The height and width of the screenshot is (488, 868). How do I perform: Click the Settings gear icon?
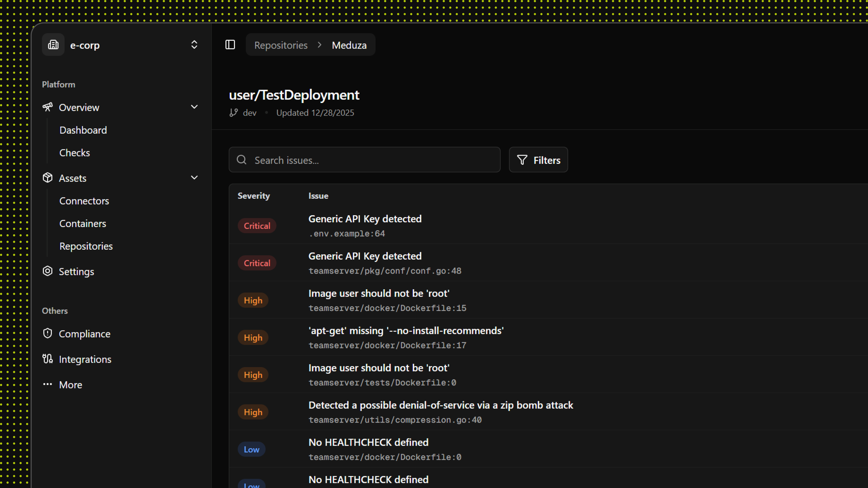click(x=47, y=271)
